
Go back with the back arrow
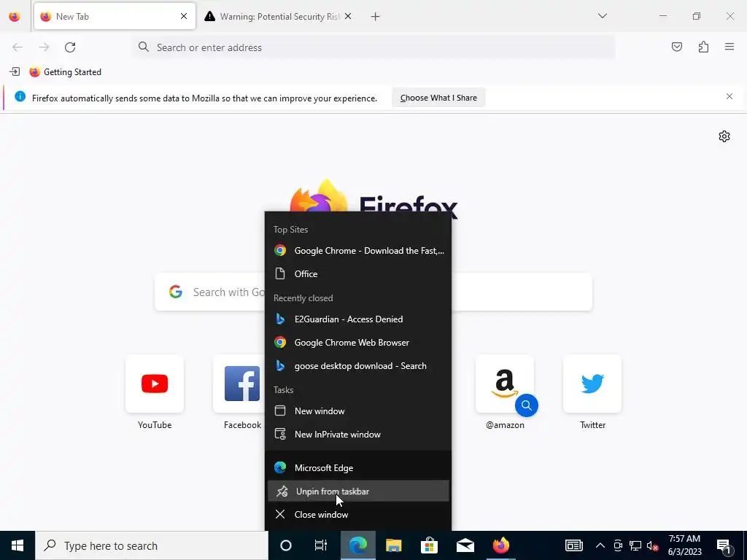coord(18,47)
